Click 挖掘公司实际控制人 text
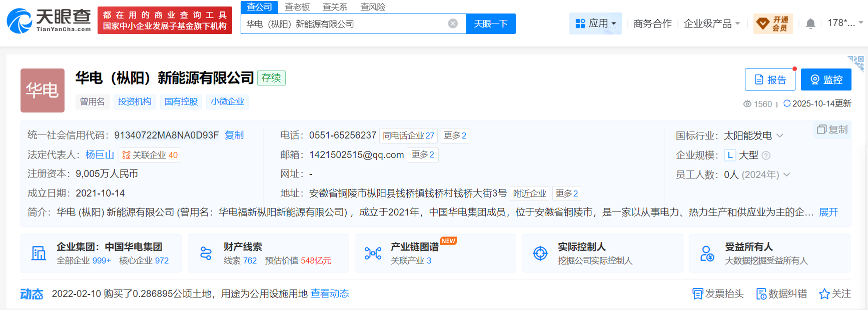This screenshot has height=310, width=868. (595, 260)
